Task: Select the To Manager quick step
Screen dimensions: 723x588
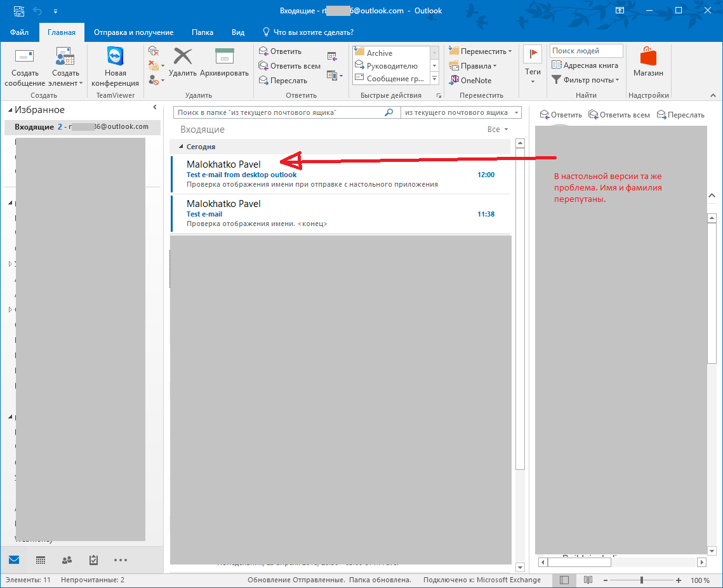Action: pos(392,65)
